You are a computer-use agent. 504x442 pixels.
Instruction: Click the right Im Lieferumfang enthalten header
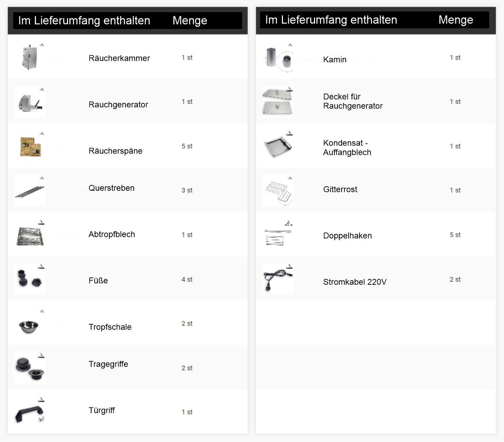[x=331, y=20]
